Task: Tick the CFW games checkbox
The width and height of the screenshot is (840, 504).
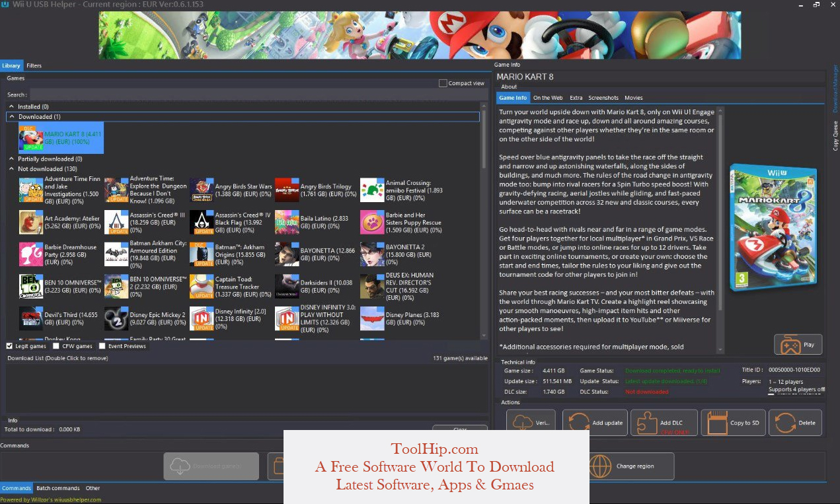Action: pyautogui.click(x=56, y=346)
